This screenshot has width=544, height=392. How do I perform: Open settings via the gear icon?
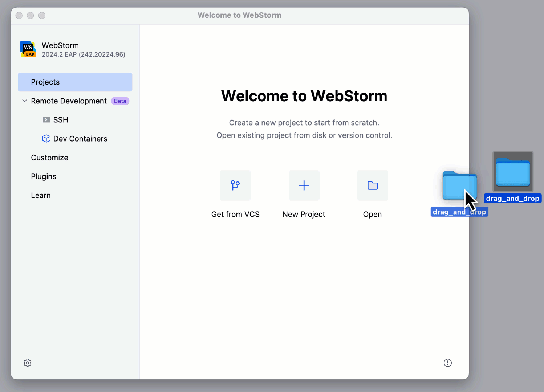pos(27,363)
